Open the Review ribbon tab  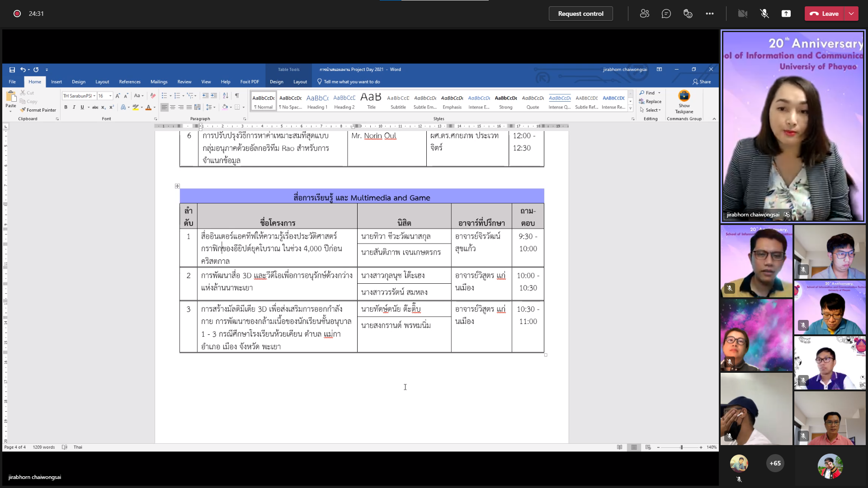(x=184, y=82)
